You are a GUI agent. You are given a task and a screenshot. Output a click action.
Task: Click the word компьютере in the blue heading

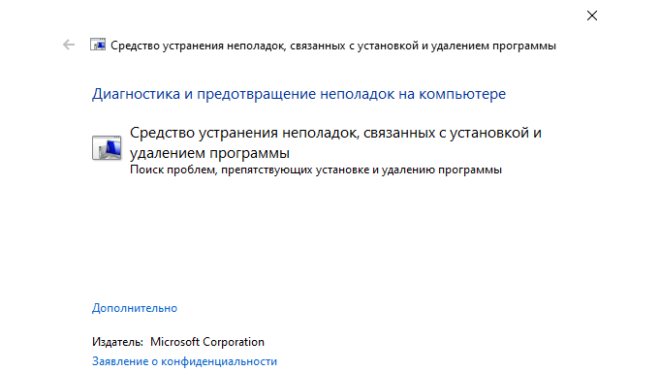pos(462,94)
